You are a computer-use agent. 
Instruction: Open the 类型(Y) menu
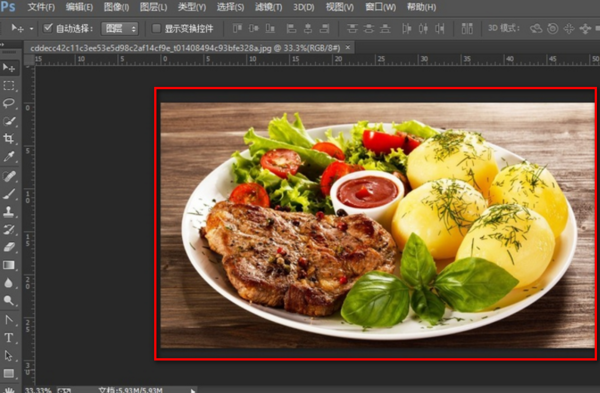coord(192,7)
